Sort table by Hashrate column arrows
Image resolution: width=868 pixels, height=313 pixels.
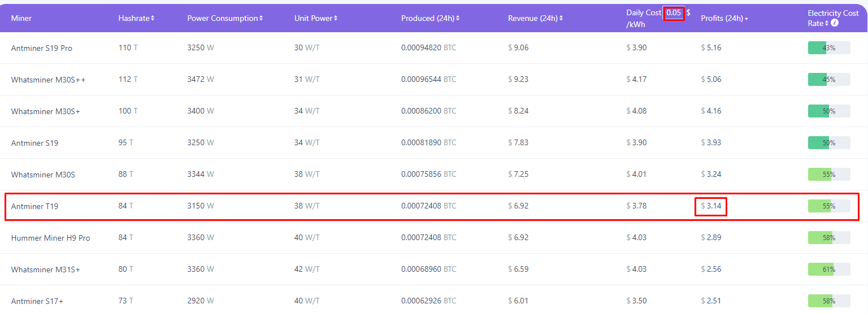(x=153, y=19)
